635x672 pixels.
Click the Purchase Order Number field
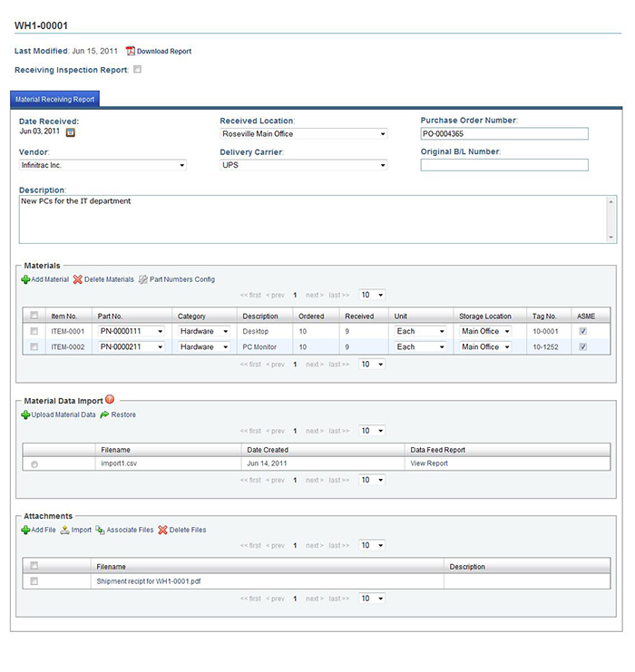click(504, 133)
